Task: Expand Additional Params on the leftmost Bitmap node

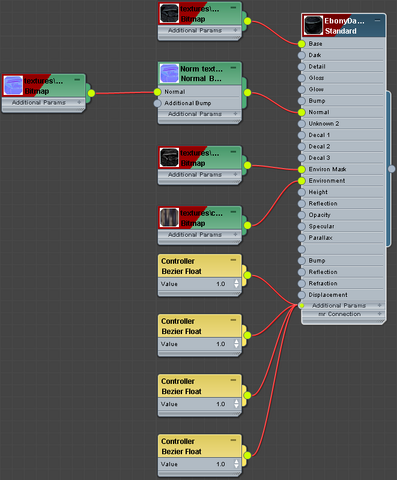Action: pyautogui.click(x=79, y=102)
